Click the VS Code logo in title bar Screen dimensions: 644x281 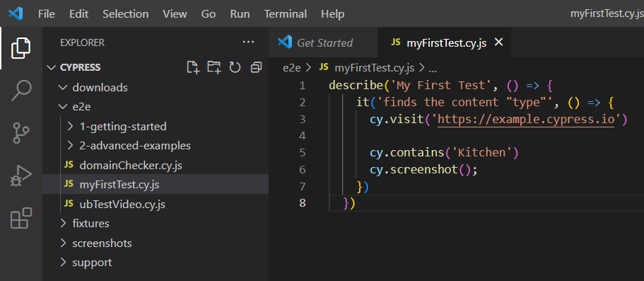16,13
